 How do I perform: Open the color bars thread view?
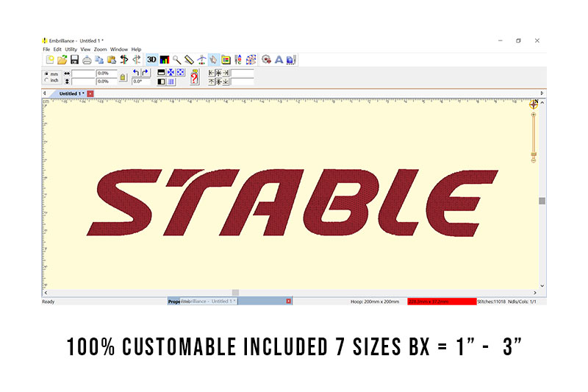tap(164, 60)
